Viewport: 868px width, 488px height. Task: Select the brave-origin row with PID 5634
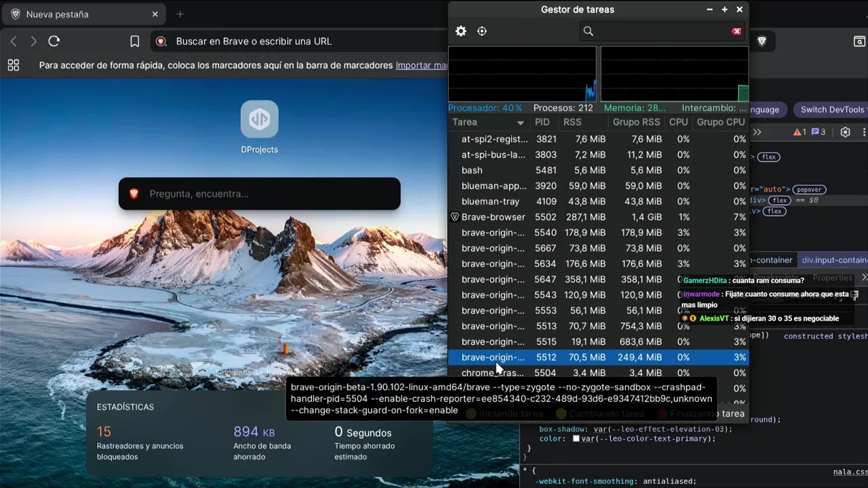click(x=599, y=264)
